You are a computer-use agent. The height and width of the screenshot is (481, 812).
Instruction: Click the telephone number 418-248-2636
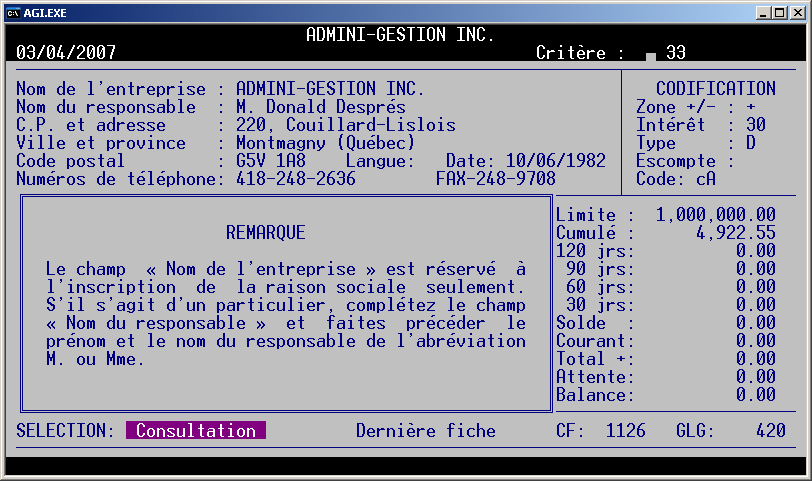[x=295, y=179]
